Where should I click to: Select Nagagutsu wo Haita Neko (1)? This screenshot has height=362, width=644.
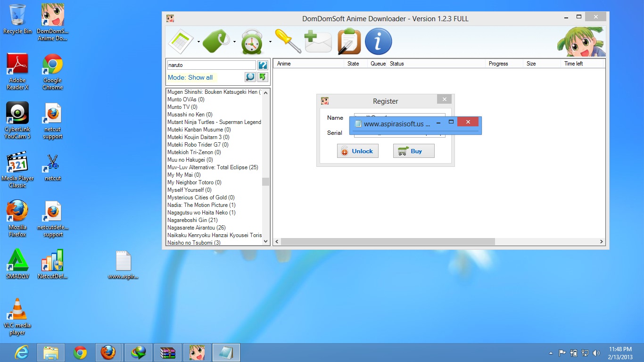pyautogui.click(x=201, y=213)
